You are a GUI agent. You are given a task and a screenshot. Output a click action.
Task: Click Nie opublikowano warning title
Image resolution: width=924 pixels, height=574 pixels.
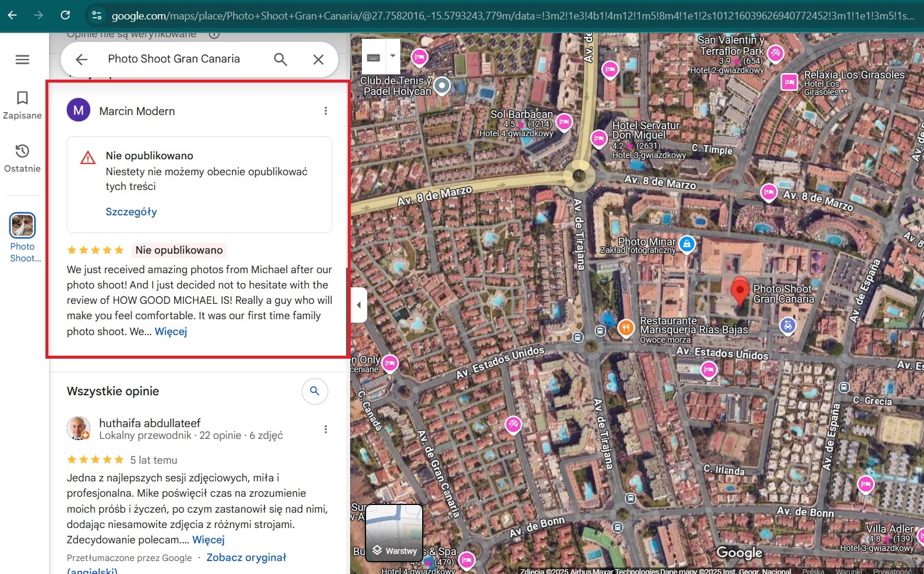coord(149,156)
